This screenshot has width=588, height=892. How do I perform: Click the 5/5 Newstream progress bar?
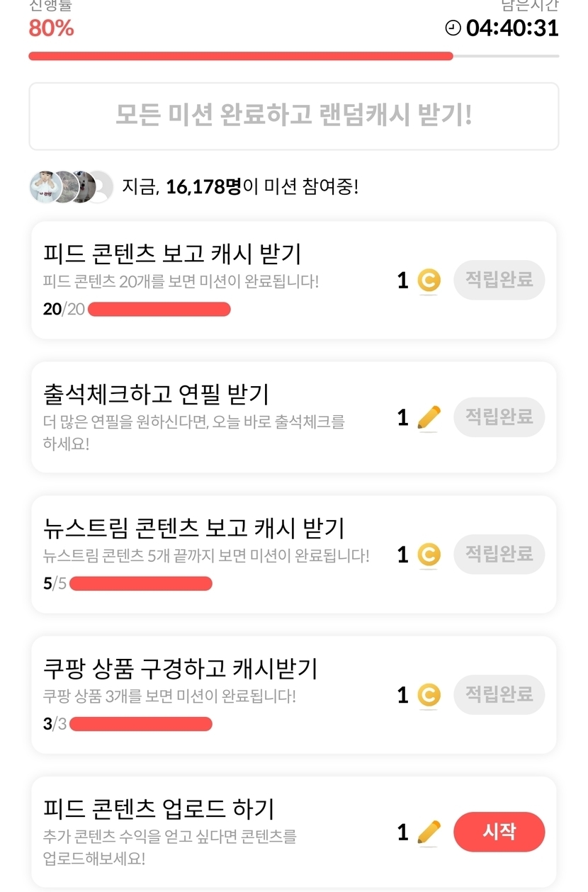(141, 584)
